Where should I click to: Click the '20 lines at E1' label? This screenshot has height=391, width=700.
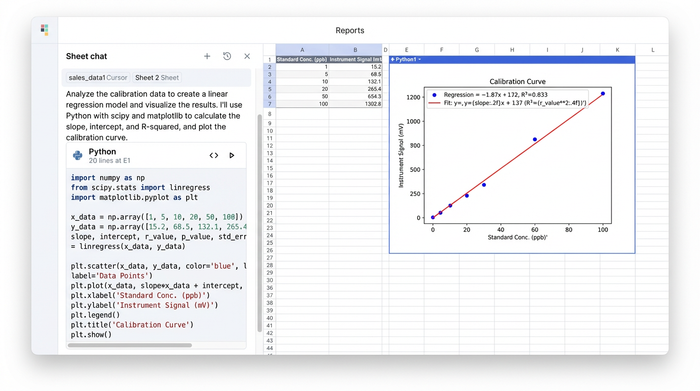[x=109, y=161]
